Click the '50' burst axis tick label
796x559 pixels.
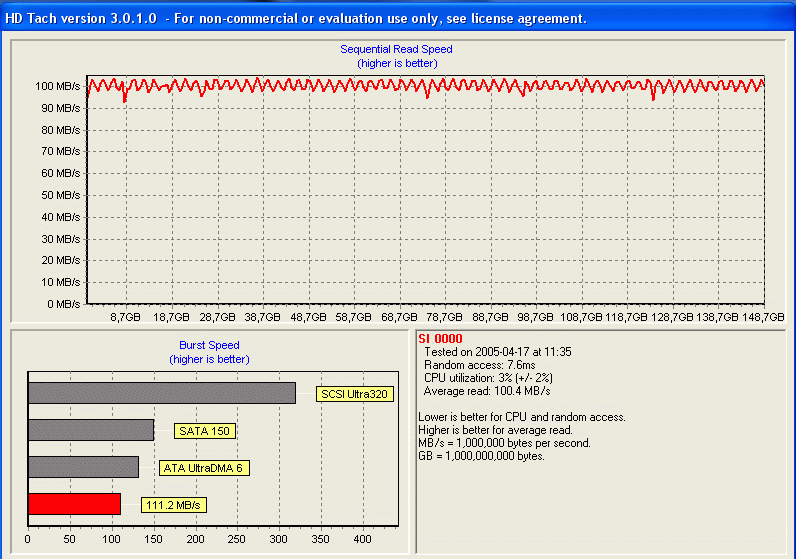[70, 539]
